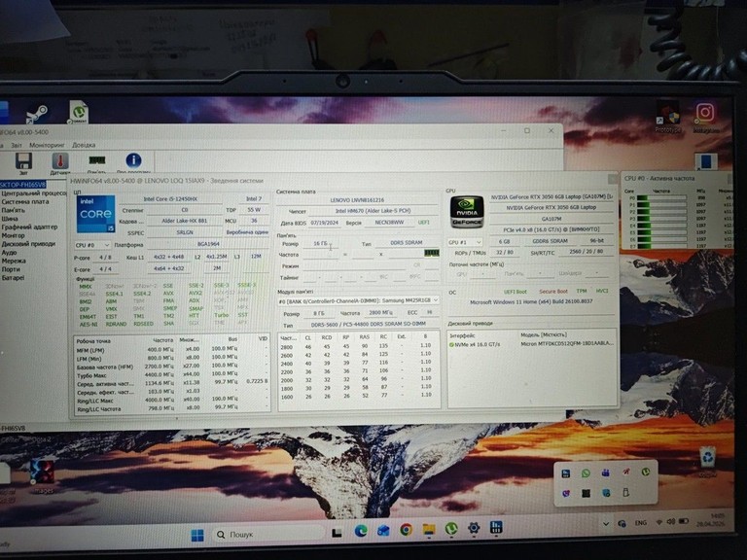This screenshot has height=560, width=747.
Task: Click Viber icon in tray overflow
Action: click(x=566, y=493)
